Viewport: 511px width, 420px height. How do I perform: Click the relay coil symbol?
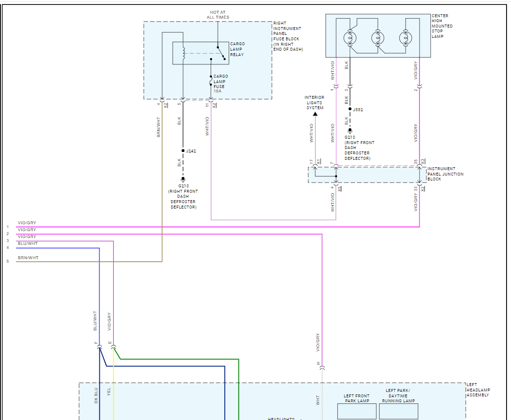point(183,53)
